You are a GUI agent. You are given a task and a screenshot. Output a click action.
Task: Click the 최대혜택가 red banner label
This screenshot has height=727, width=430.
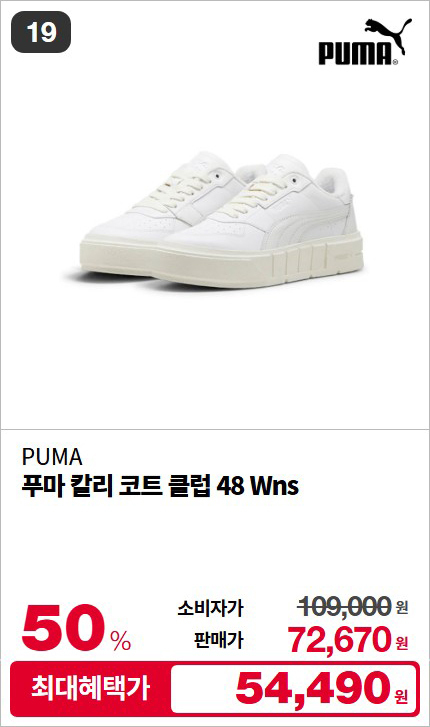[x=90, y=689]
